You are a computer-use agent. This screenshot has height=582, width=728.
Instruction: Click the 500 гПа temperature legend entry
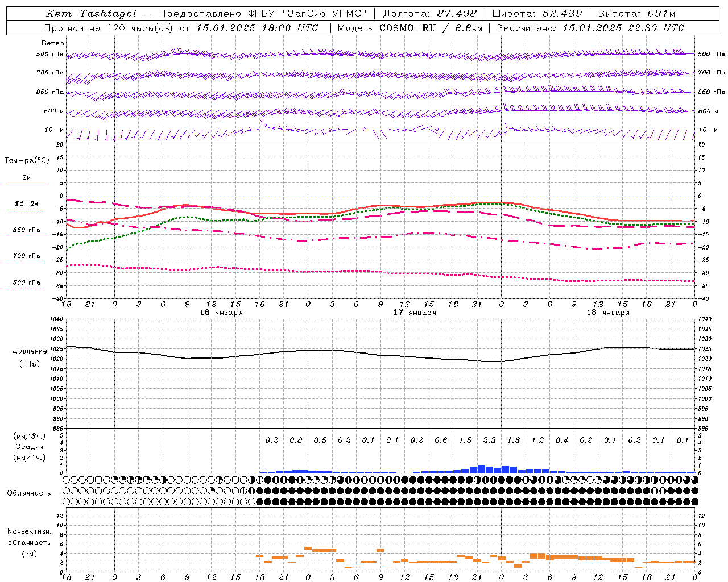tap(26, 284)
